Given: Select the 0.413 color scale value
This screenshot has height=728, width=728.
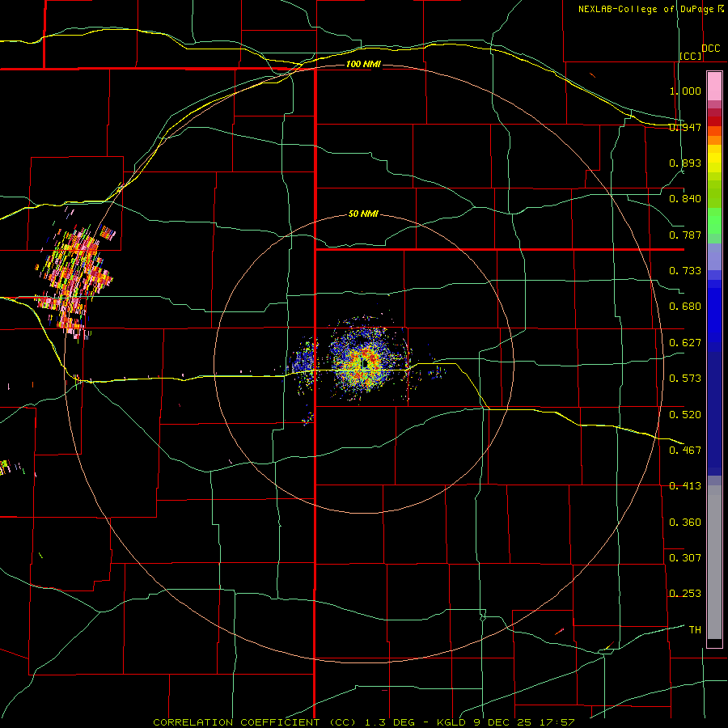Looking at the screenshot, I should coord(685,486).
